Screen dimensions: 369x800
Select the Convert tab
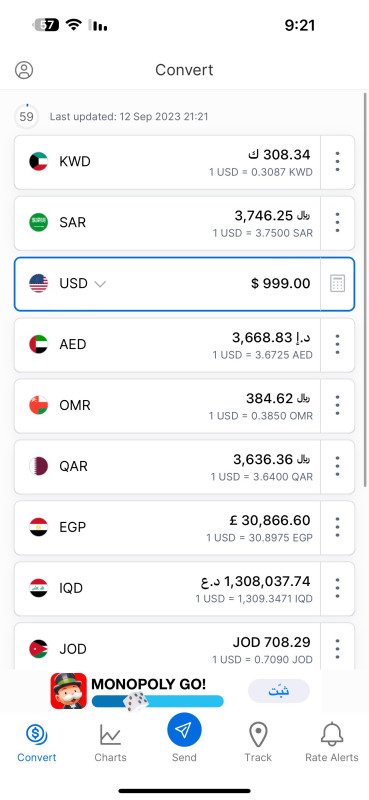(37, 742)
